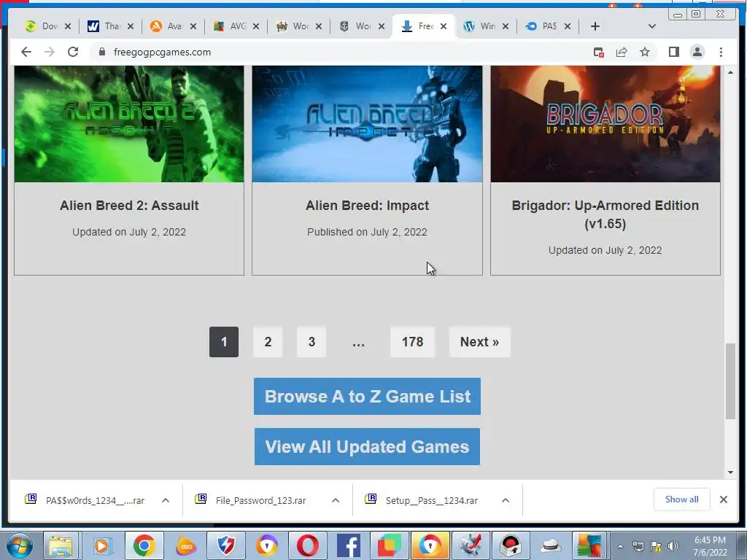
Task: Open the share page icon
Action: pos(622,52)
